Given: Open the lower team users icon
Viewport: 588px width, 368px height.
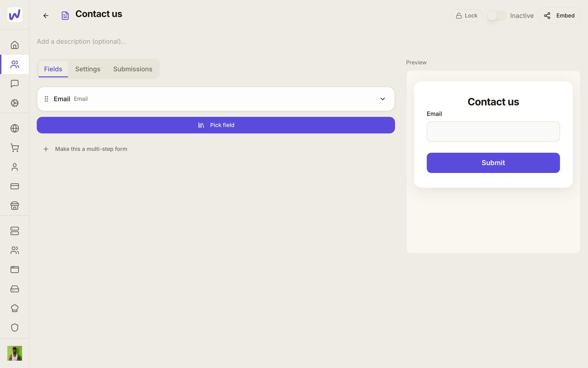Looking at the screenshot, I should coord(14,250).
